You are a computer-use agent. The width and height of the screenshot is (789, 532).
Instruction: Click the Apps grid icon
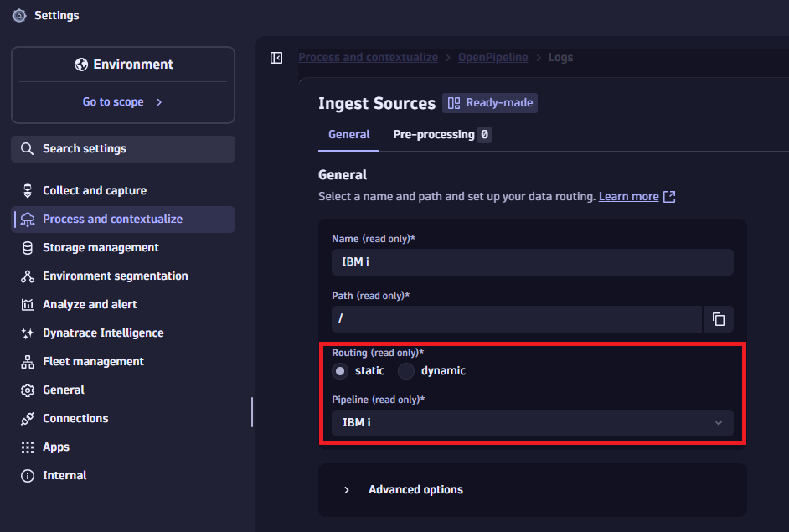28,447
